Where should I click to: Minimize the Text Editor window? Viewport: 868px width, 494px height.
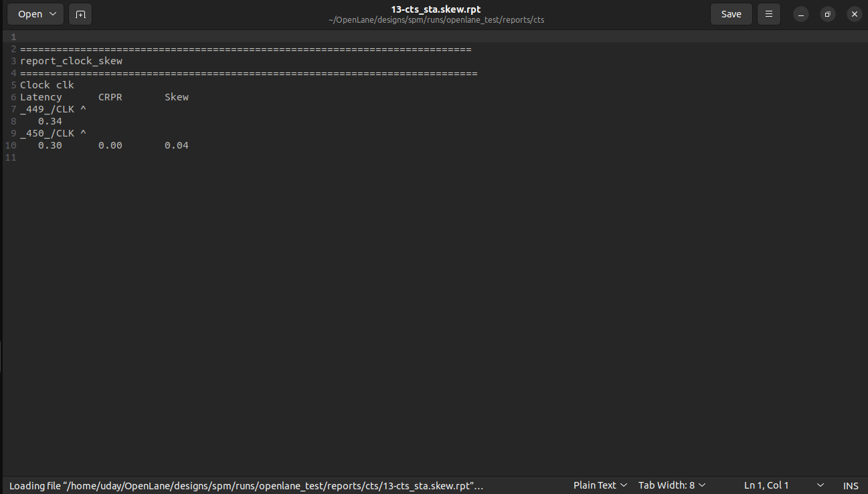click(800, 13)
